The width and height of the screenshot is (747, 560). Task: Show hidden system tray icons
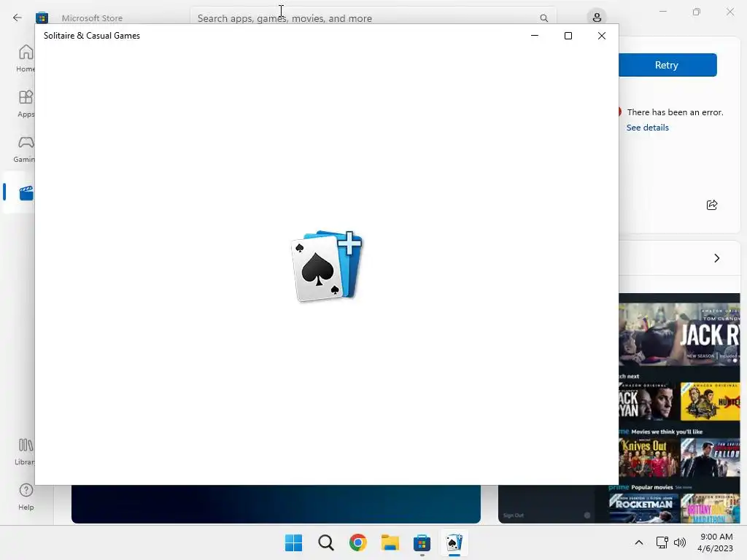tap(639, 542)
